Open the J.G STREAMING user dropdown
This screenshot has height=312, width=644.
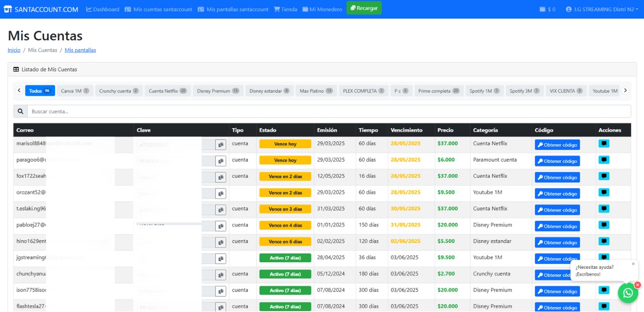601,9
